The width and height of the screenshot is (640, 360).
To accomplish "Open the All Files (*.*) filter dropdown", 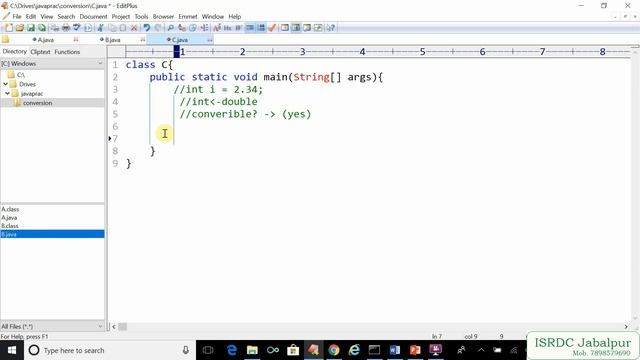I will click(52, 327).
